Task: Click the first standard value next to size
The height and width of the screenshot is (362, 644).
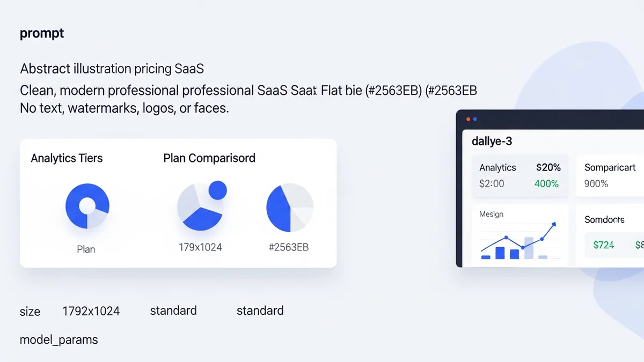Action: click(x=173, y=311)
